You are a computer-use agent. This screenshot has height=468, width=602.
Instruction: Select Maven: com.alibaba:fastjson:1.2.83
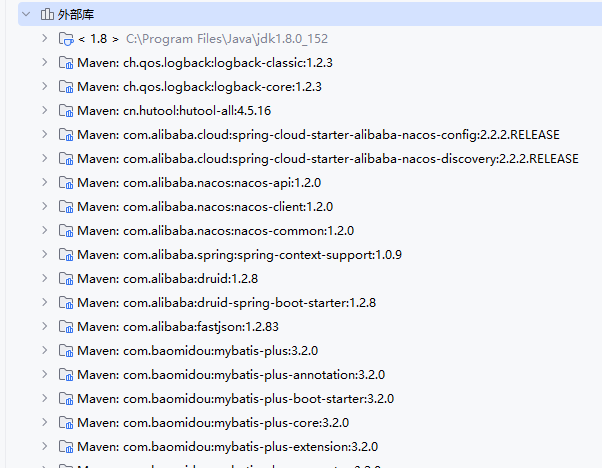coord(178,327)
